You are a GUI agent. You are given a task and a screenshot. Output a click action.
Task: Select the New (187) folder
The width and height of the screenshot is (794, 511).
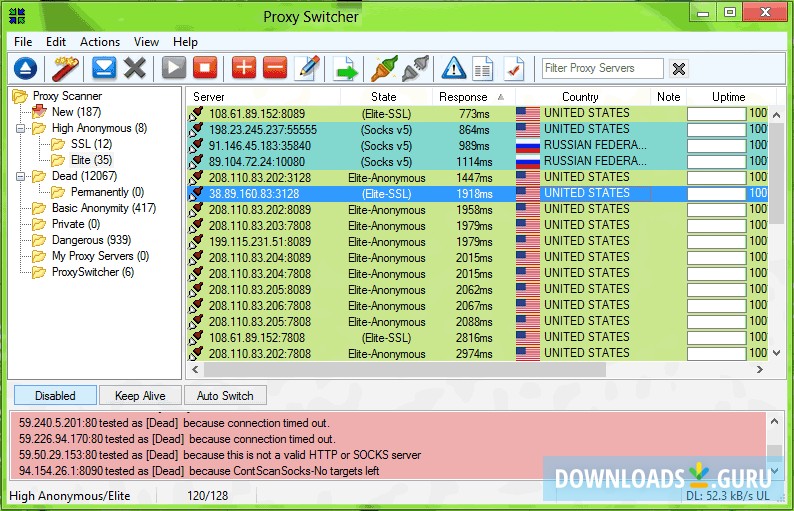pyautogui.click(x=76, y=112)
